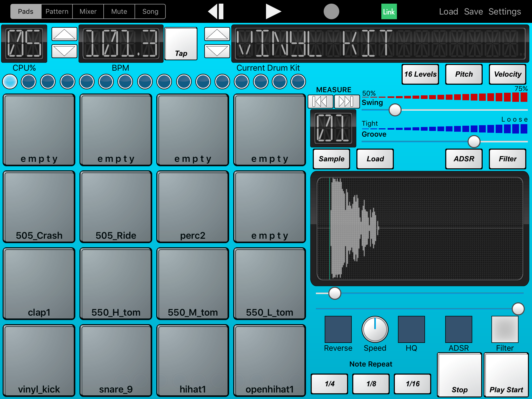532x399 pixels.
Task: Switch to the Pattern tab
Action: coord(57,11)
